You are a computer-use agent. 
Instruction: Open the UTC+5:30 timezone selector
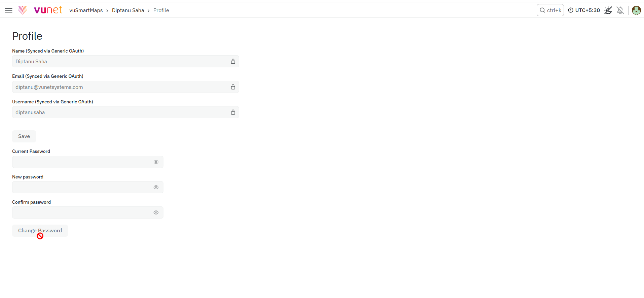[x=584, y=10]
